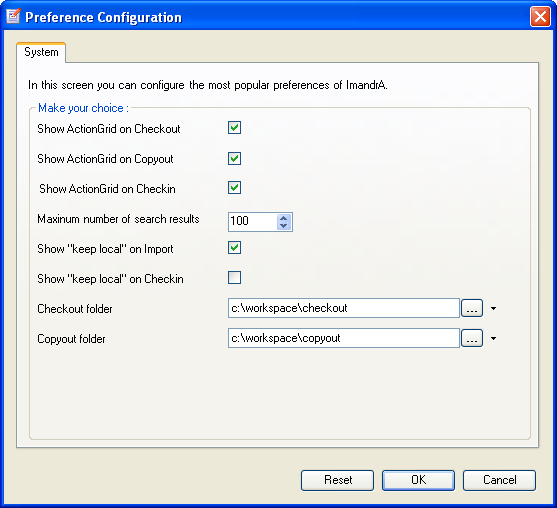Expand the Checkout folder dropdown arrow
This screenshot has height=508, width=557.
coord(493,308)
